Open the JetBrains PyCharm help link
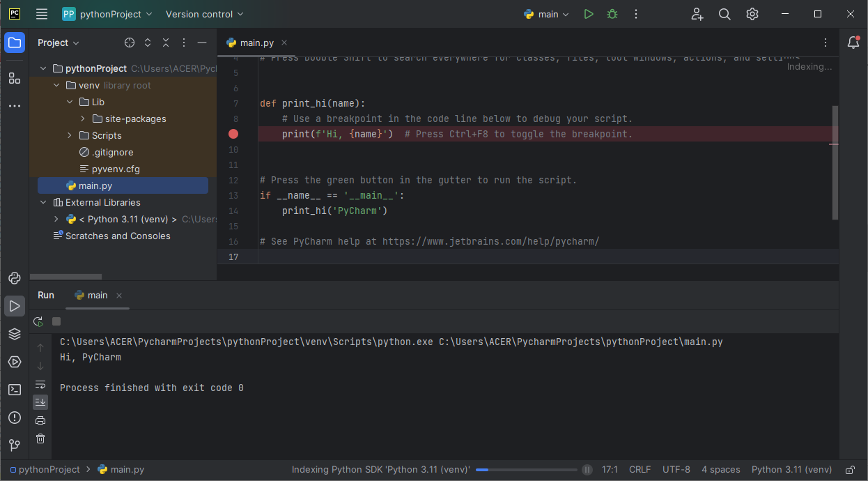Screen dimensions: 868x481 pos(491,241)
